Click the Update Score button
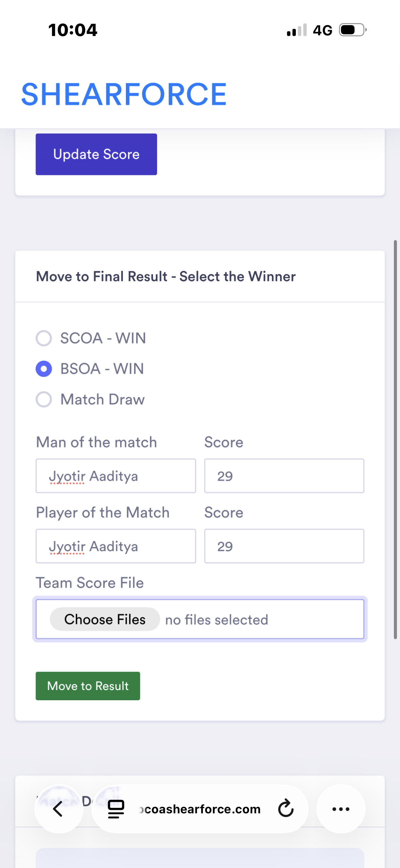The width and height of the screenshot is (400, 868). click(x=96, y=155)
